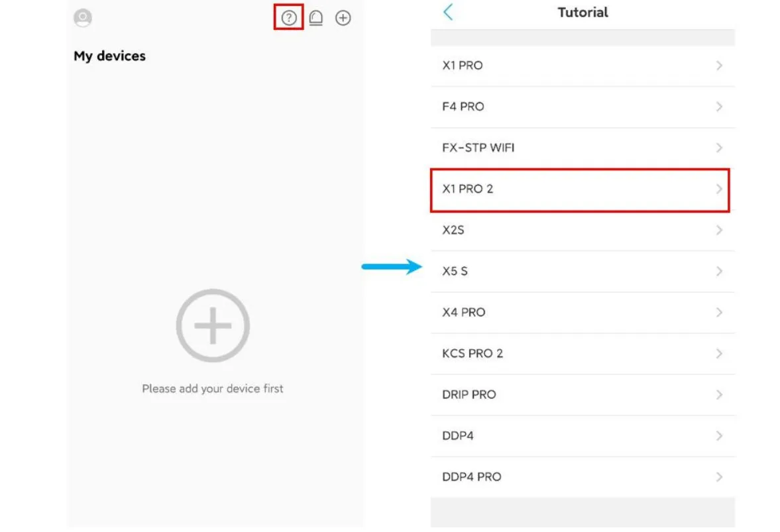This screenshot has height=532, width=780.
Task: Expand the X5 S row chevron
Action: point(719,272)
